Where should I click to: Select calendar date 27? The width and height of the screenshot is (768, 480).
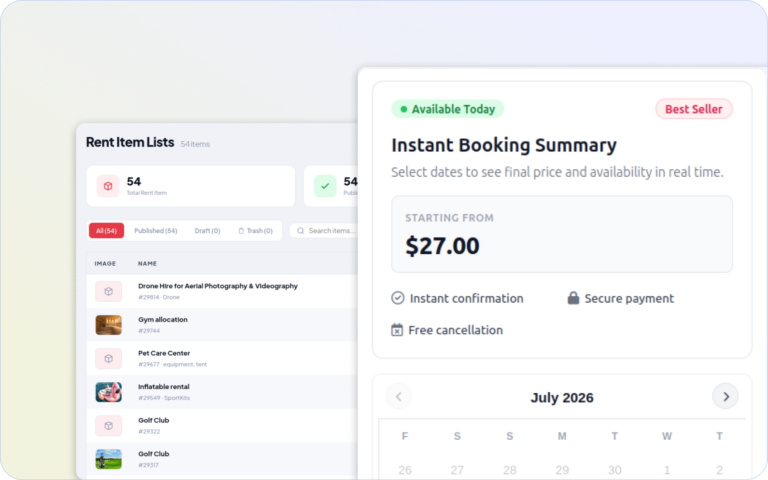(x=457, y=470)
